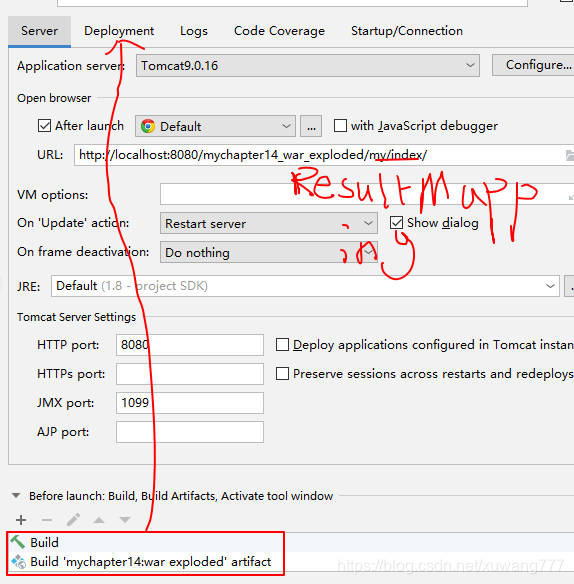This screenshot has width=574, height=584.
Task: Click the folder icon in URL field
Action: pyautogui.click(x=570, y=155)
